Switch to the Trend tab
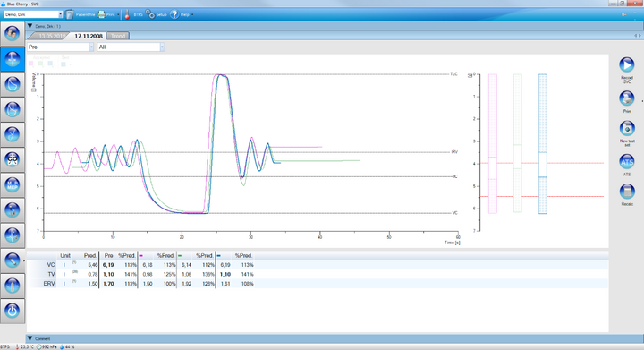This screenshot has width=644, height=350. [x=118, y=36]
